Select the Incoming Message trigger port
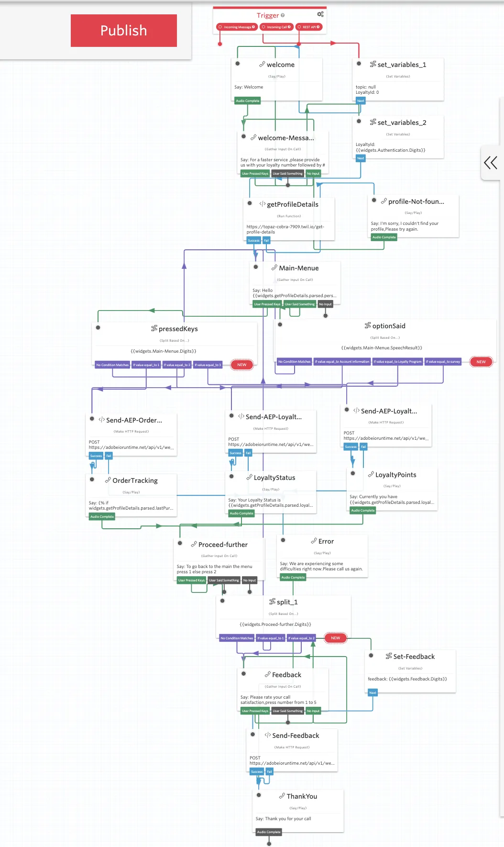 click(x=237, y=27)
